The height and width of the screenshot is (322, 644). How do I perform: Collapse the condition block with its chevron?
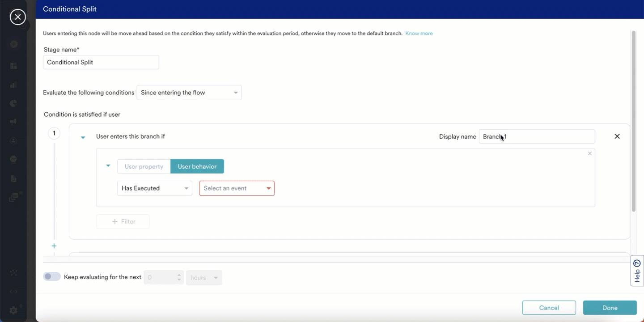pyautogui.click(x=108, y=165)
